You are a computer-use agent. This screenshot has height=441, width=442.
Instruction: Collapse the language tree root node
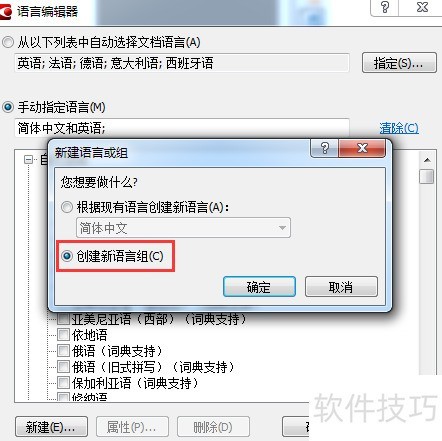tap(28, 160)
